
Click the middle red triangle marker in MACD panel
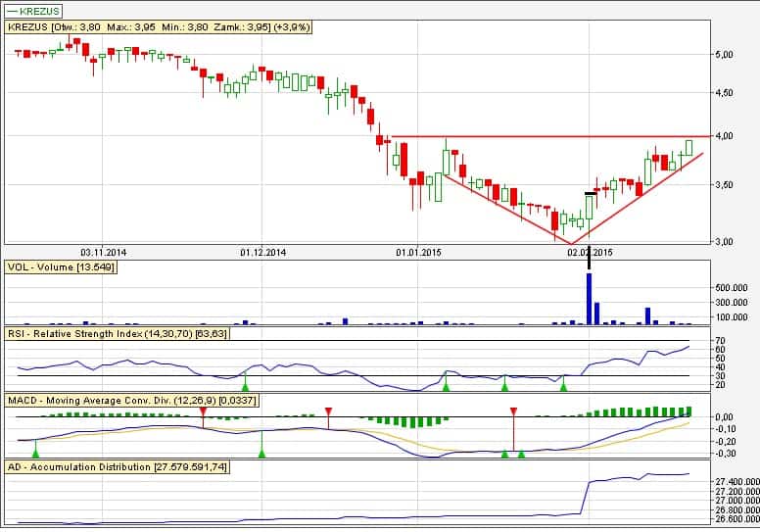pyautogui.click(x=328, y=411)
